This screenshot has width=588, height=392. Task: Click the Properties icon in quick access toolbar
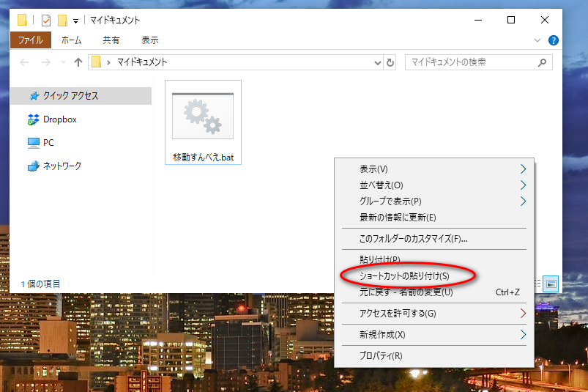(x=46, y=21)
